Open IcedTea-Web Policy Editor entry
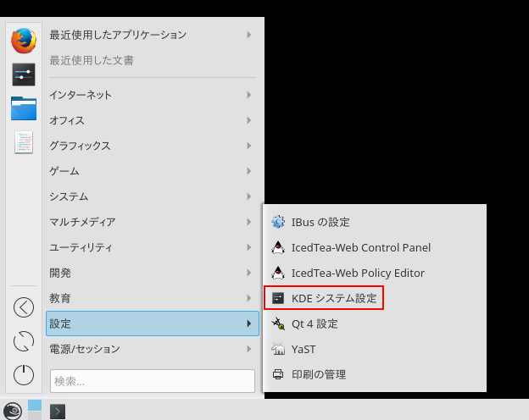This screenshot has height=420, width=529. pos(375,273)
